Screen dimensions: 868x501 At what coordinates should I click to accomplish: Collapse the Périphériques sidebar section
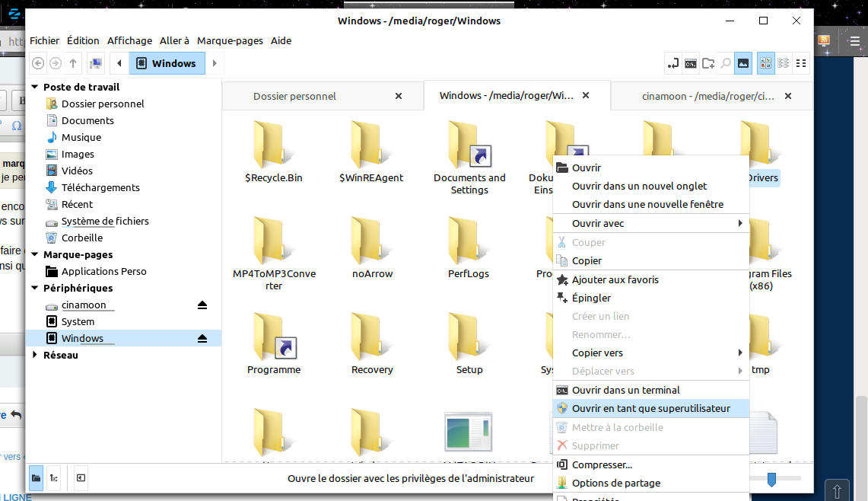point(35,289)
